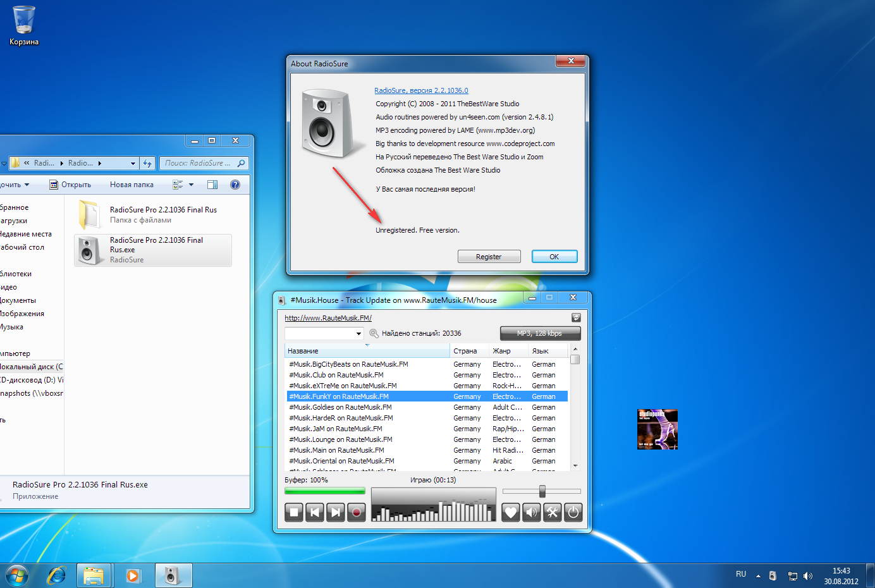
Task: Sort stations by the Язык column
Action: (x=549, y=351)
